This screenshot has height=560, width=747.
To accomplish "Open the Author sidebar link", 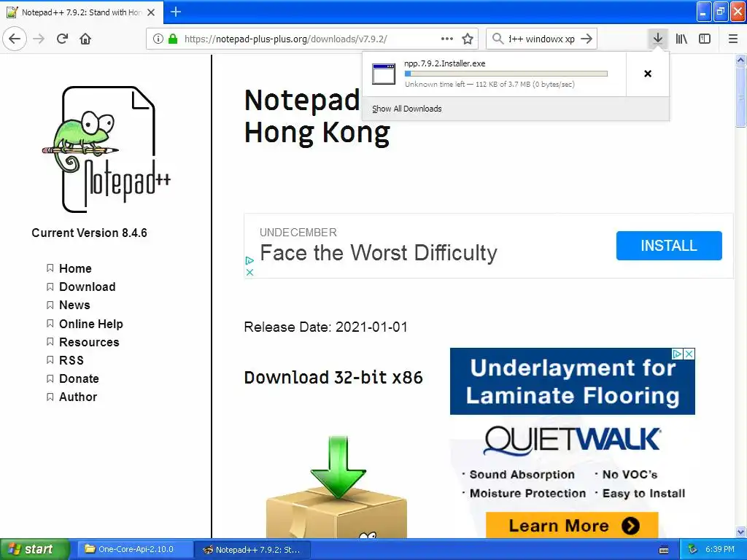I will point(78,397).
